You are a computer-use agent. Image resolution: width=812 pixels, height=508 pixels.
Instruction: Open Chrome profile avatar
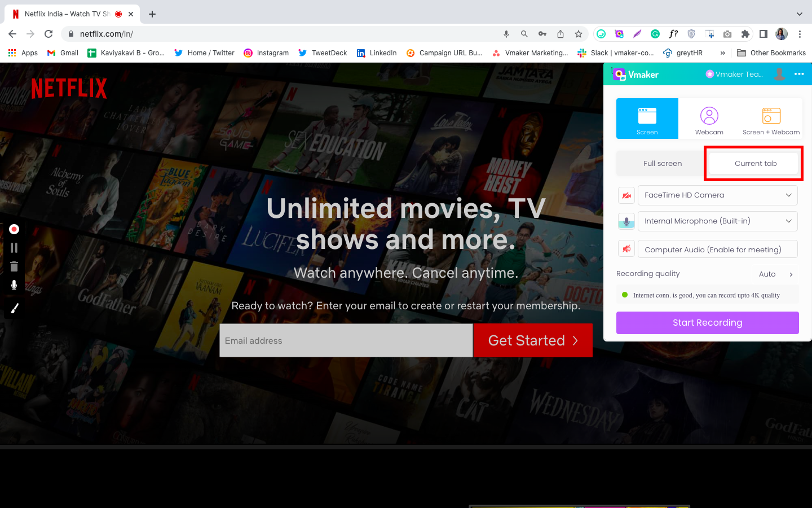(782, 34)
